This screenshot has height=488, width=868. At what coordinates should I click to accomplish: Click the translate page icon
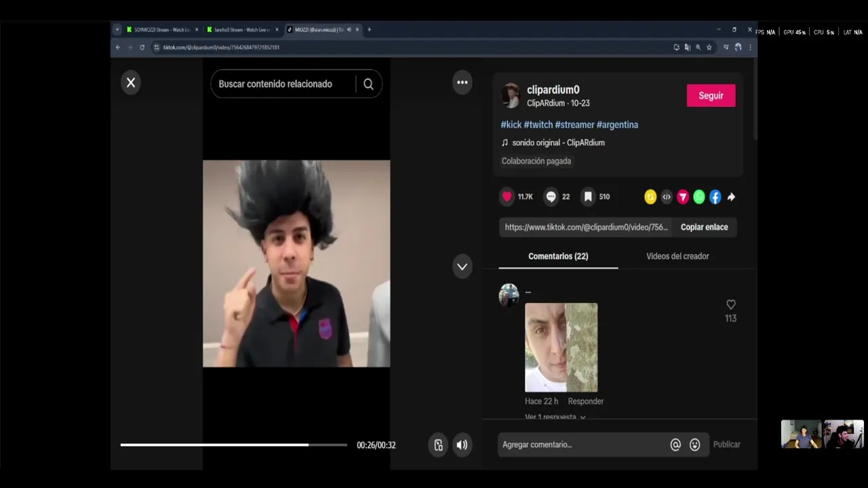(687, 47)
